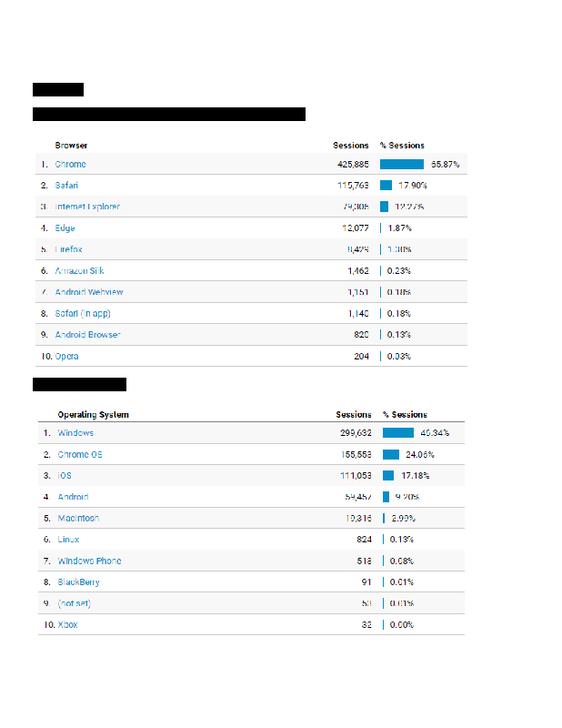Open the Amazon Silk link
This screenshot has height=728, width=562.
[79, 270]
